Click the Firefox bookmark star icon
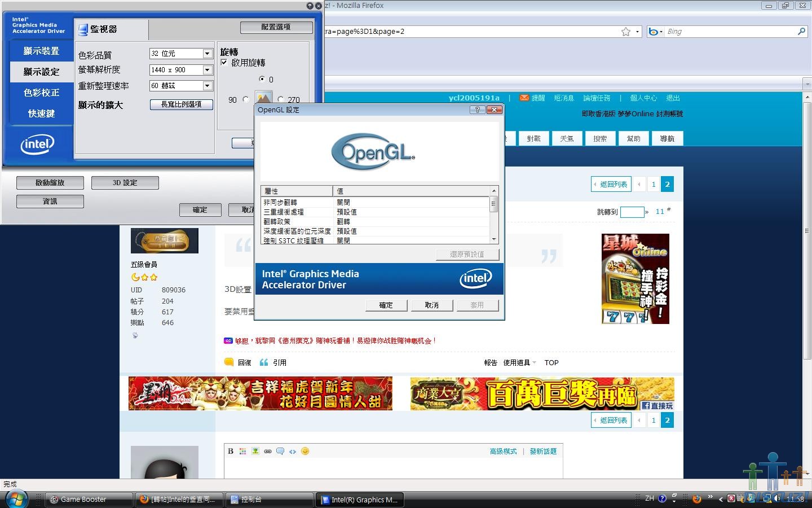This screenshot has height=508, width=812. coord(625,32)
